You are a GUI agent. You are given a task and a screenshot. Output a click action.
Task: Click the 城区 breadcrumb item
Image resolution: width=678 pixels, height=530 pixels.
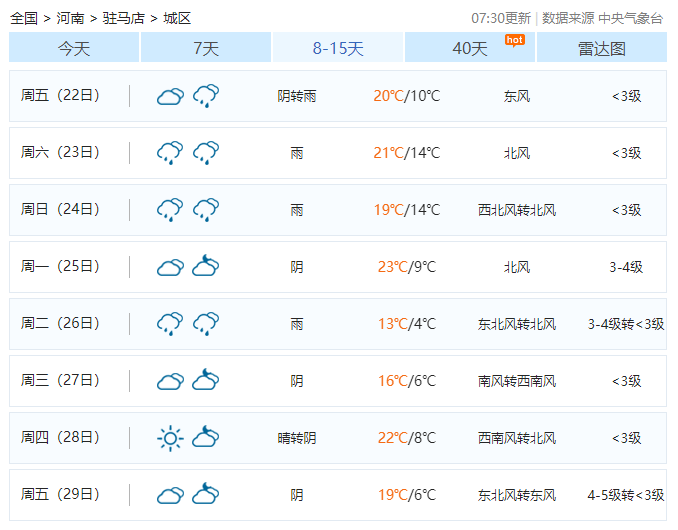click(176, 18)
